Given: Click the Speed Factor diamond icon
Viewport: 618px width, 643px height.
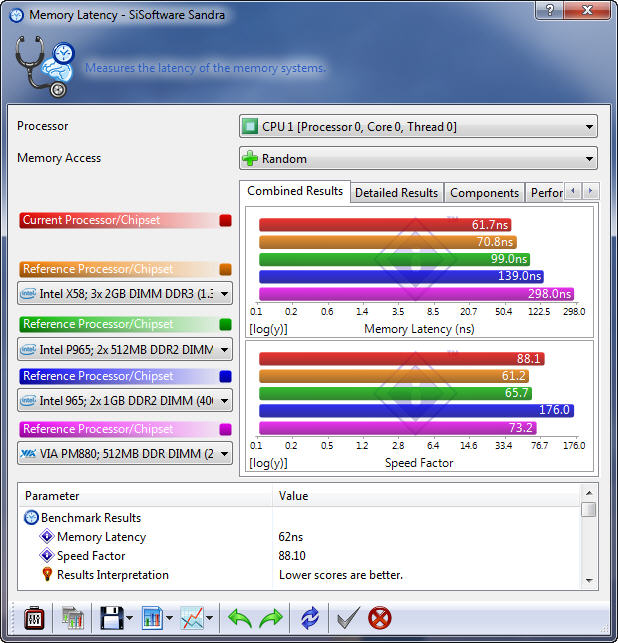Looking at the screenshot, I should coord(47,555).
